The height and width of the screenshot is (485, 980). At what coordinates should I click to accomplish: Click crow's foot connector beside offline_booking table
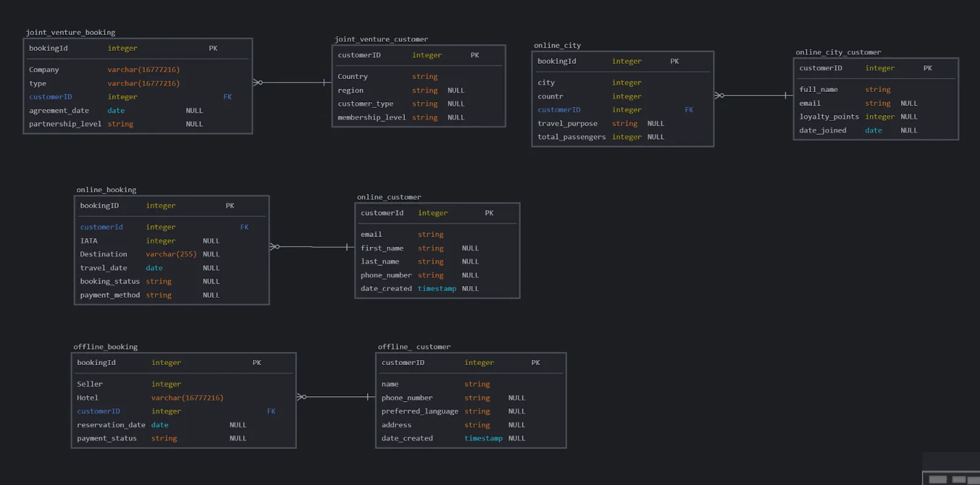(301, 397)
